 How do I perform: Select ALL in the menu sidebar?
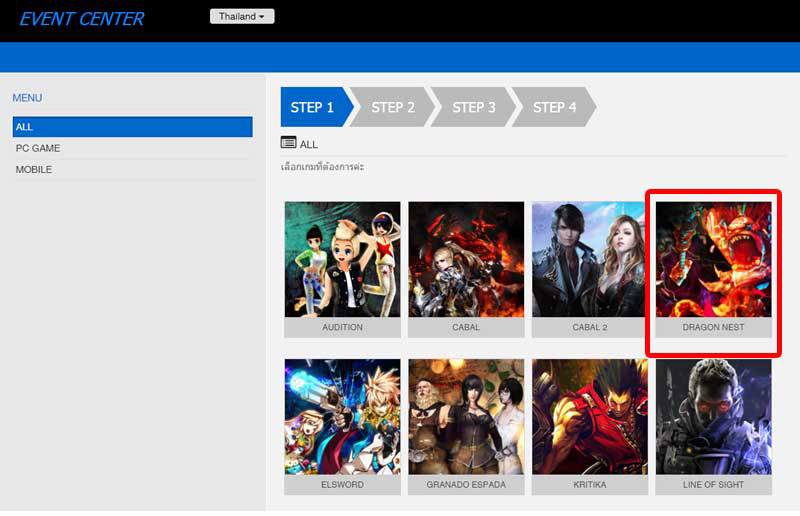pyautogui.click(x=133, y=127)
